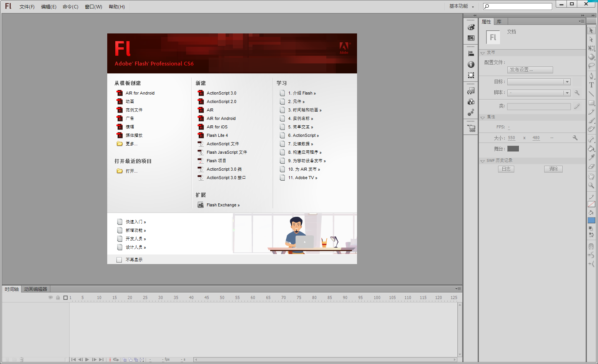Toggle the timeline Loop button
This screenshot has height=364, width=598.
116,360
